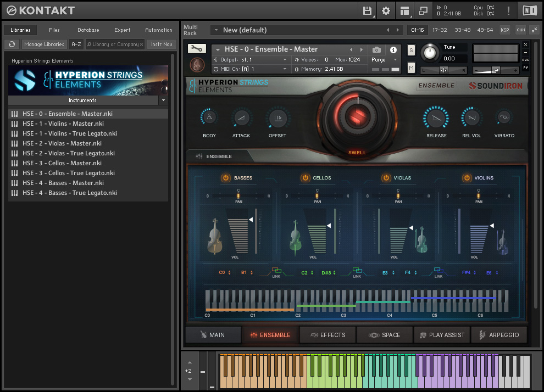The height and width of the screenshot is (392, 544).
Task: Click Manage Libraries button
Action: click(x=44, y=44)
